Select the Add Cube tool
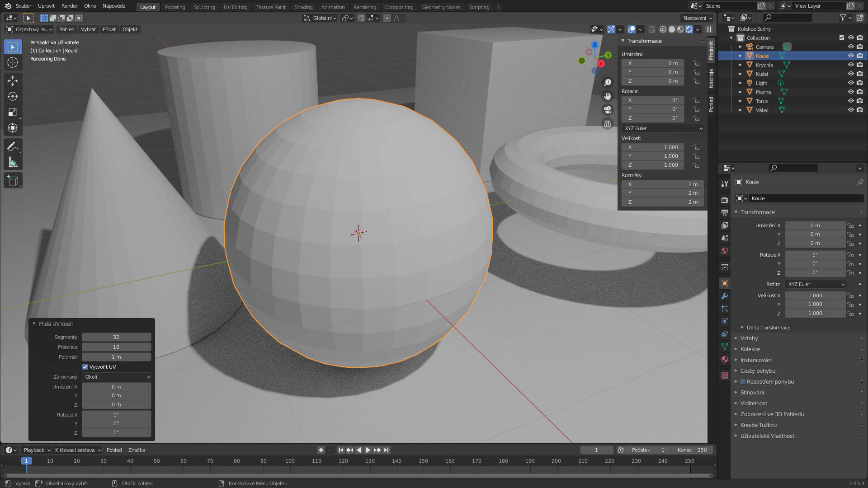The width and height of the screenshot is (868, 488). (x=13, y=181)
